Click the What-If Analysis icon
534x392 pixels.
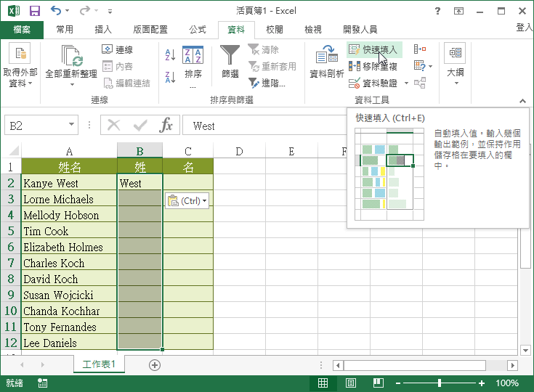pos(420,65)
